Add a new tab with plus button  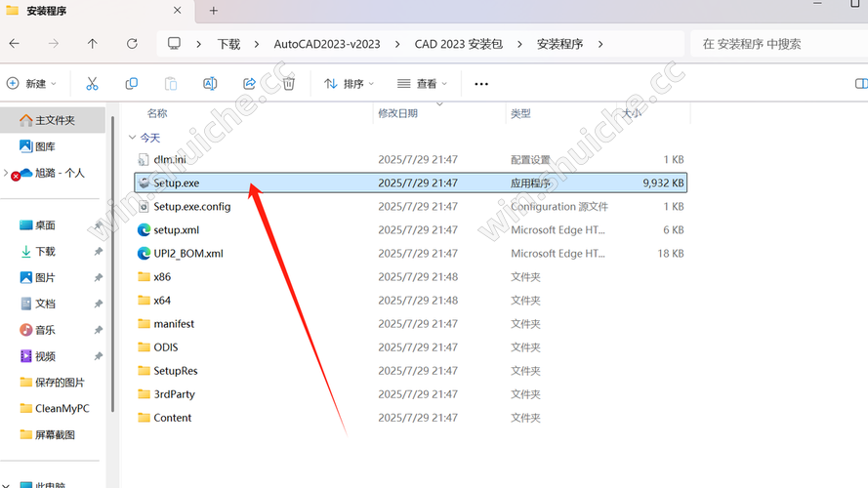tap(214, 11)
